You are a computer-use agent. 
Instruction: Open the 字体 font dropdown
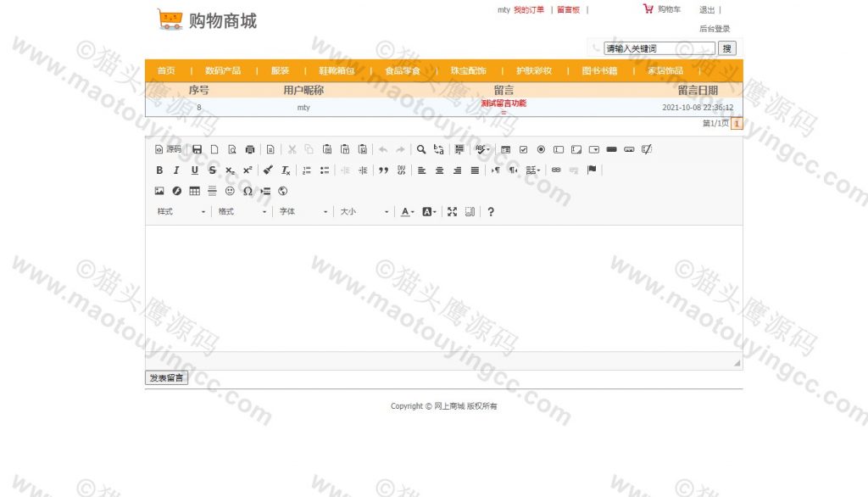pos(303,212)
